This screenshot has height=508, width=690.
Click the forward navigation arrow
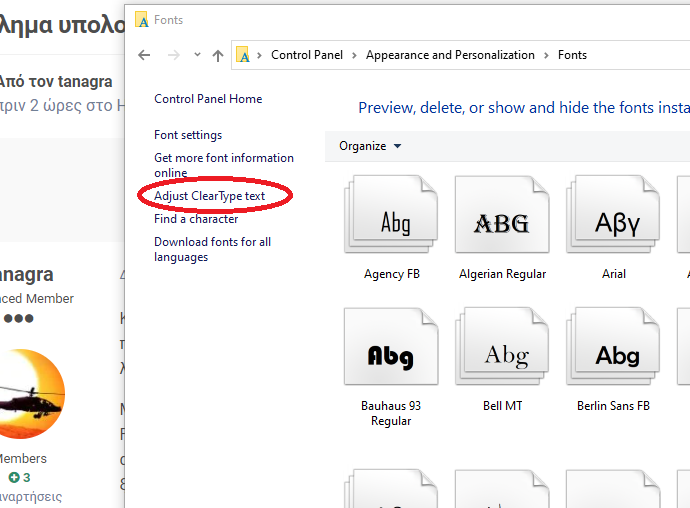point(174,55)
